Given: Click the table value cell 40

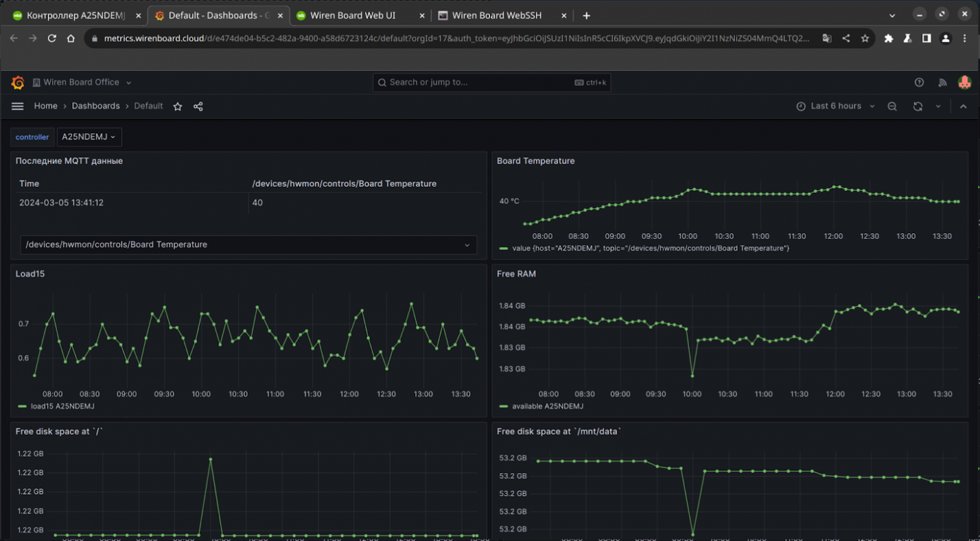Looking at the screenshot, I should (x=258, y=202).
